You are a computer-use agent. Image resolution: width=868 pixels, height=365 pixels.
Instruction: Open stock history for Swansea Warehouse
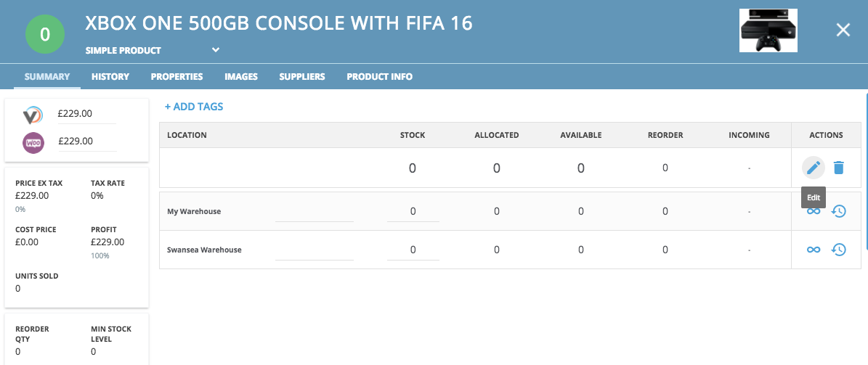(839, 250)
